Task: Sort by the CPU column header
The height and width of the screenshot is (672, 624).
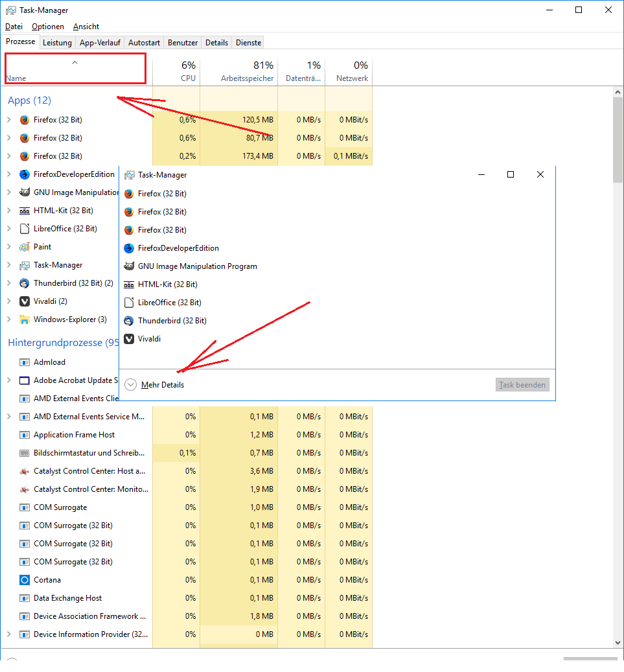Action: coord(176,71)
